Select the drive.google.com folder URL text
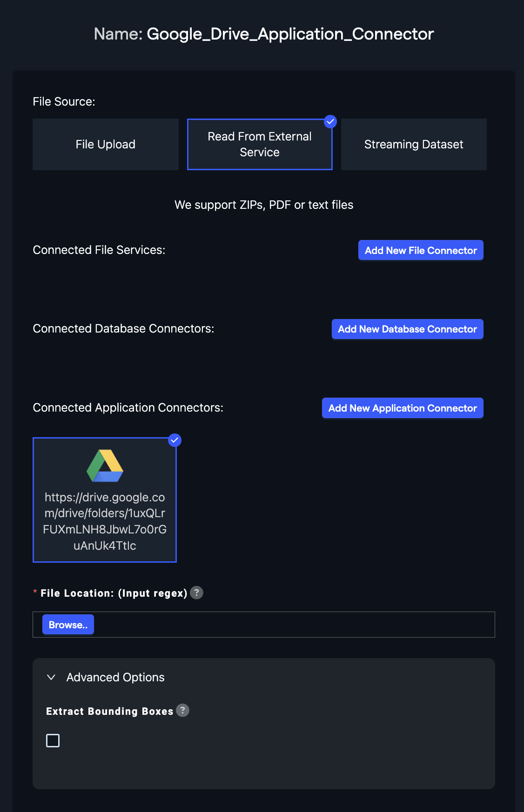The width and height of the screenshot is (524, 812). (105, 521)
